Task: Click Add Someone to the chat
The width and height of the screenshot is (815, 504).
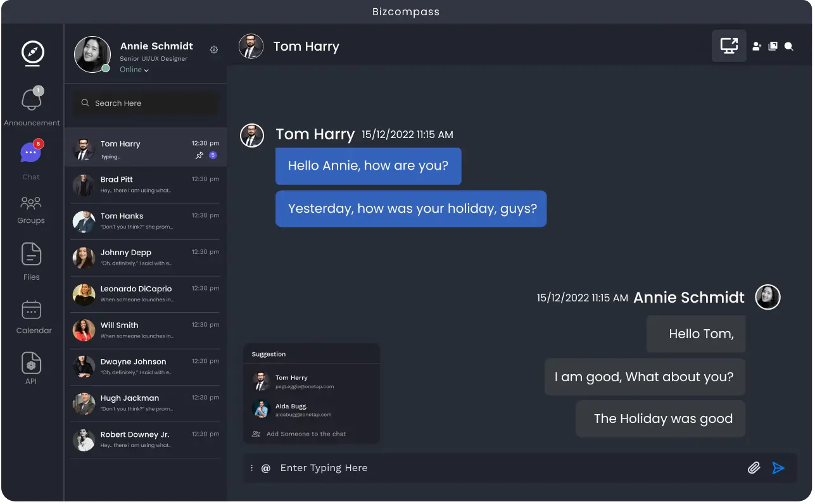Action: click(305, 434)
